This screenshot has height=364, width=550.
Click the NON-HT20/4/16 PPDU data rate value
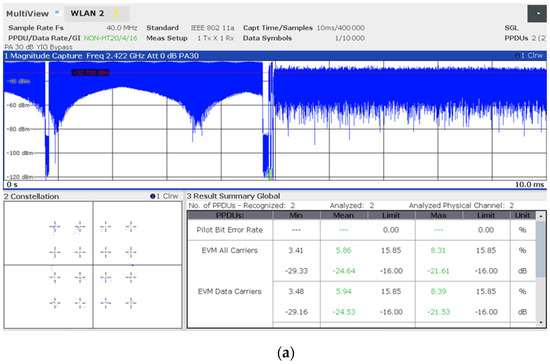click(110, 38)
